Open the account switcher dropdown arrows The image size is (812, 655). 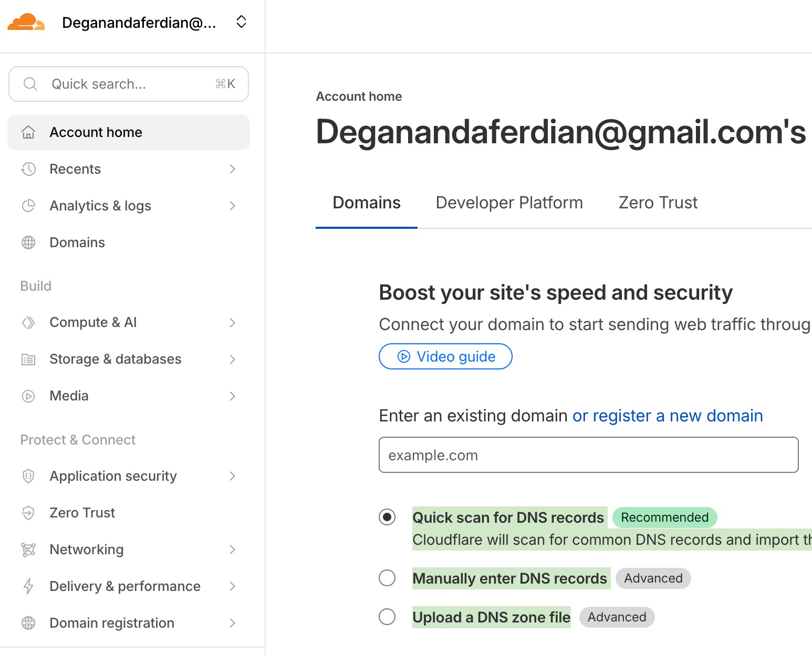(x=241, y=22)
